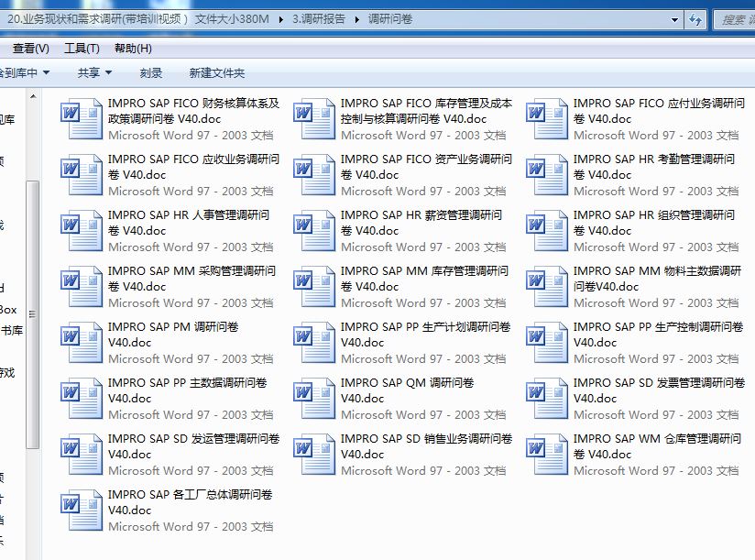Click the search input field
Image resolution: width=755 pixels, height=560 pixels.
click(x=734, y=20)
